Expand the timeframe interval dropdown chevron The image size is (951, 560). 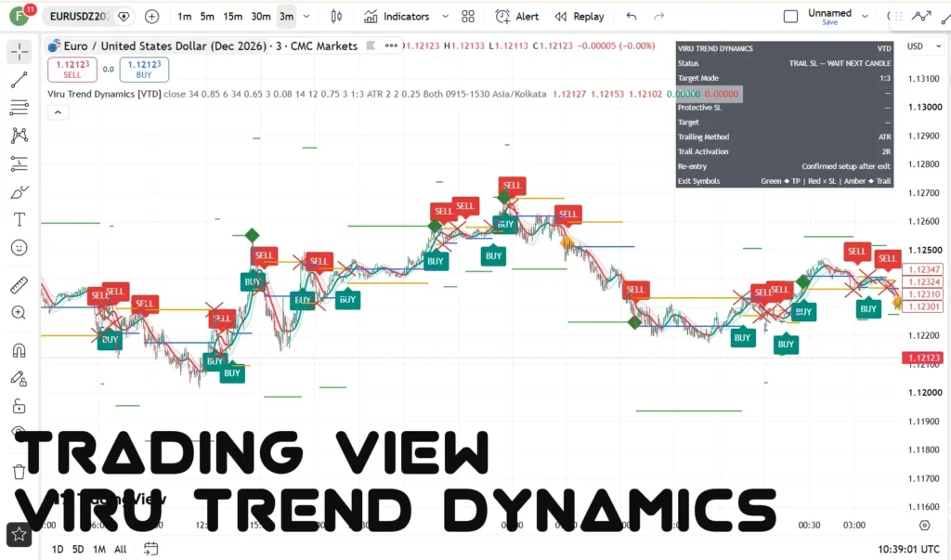(x=306, y=17)
